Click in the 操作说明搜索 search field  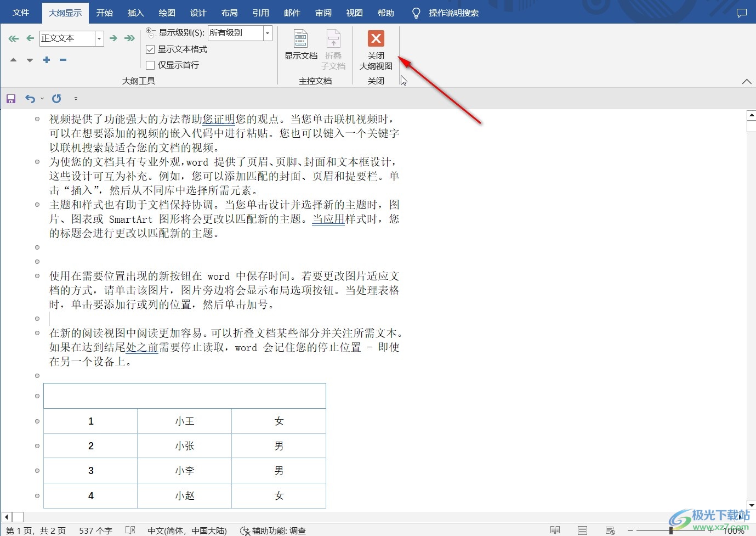click(454, 13)
